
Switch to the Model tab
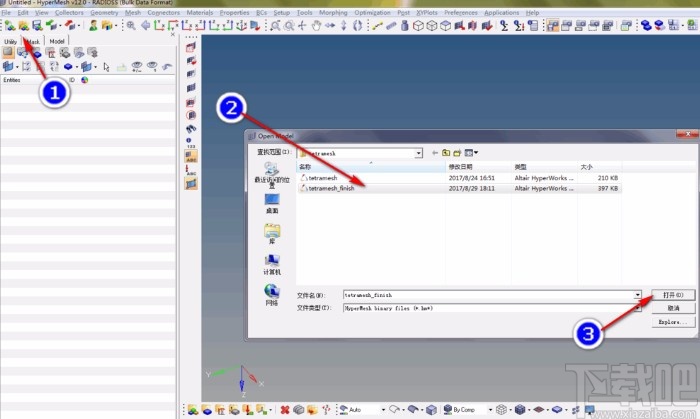57,41
